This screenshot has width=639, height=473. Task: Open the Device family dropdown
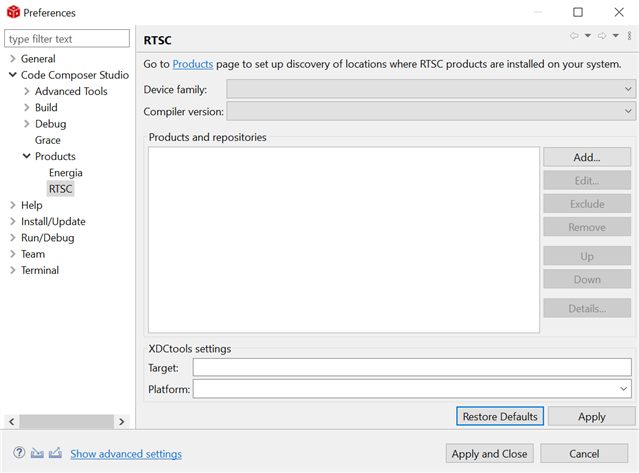pyautogui.click(x=431, y=89)
